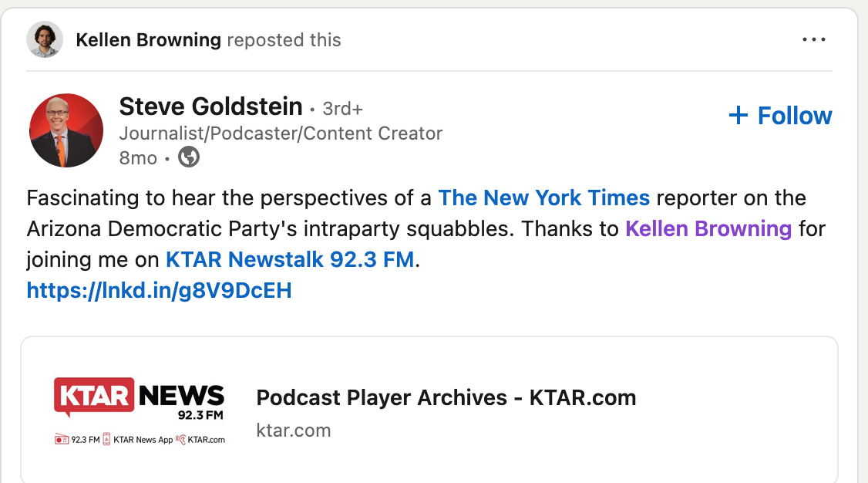Click the globe public visibility icon
The height and width of the screenshot is (483, 868).
pos(189,157)
